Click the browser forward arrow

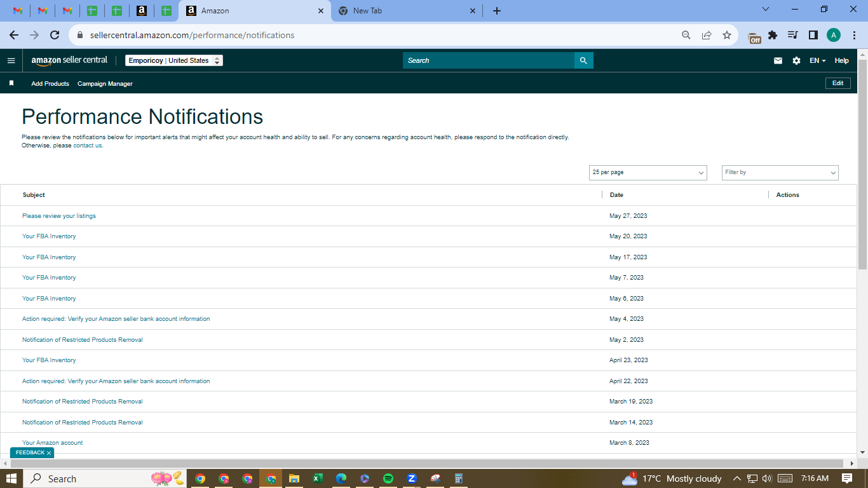(x=34, y=35)
